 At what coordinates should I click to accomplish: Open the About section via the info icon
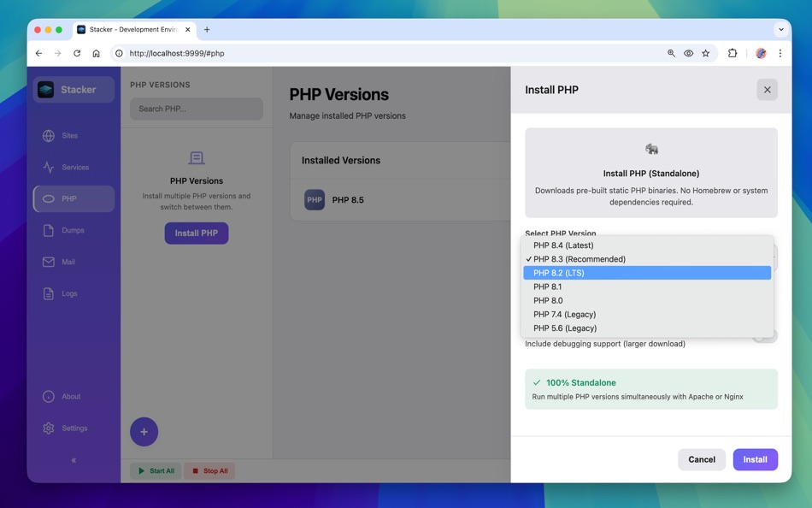click(49, 396)
